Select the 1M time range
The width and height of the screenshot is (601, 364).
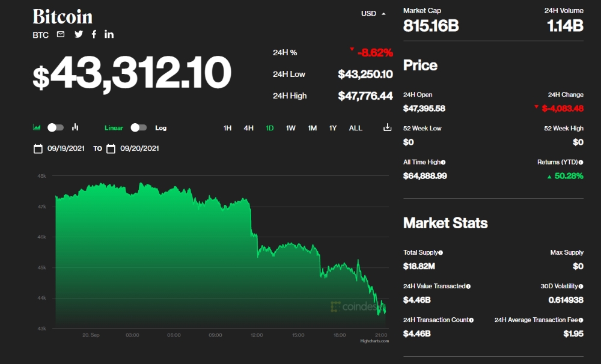tap(312, 128)
